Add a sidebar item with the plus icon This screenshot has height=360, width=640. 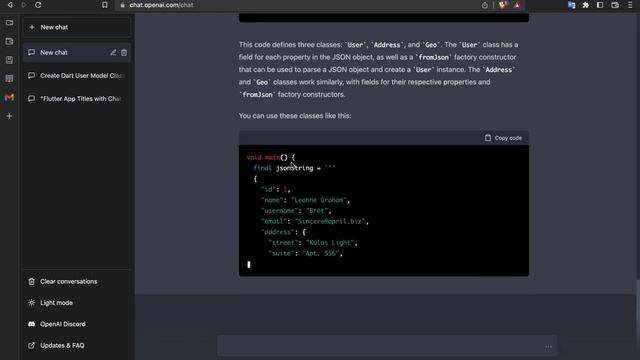point(9,116)
